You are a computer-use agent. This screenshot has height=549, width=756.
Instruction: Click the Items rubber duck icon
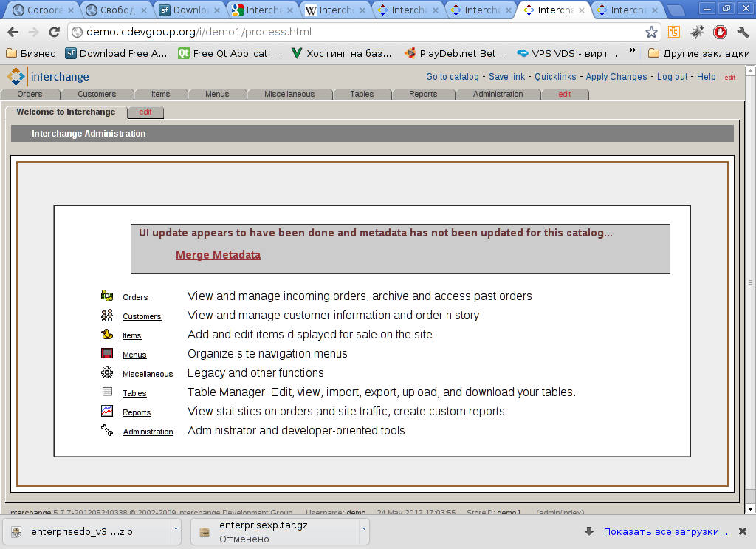click(x=107, y=334)
